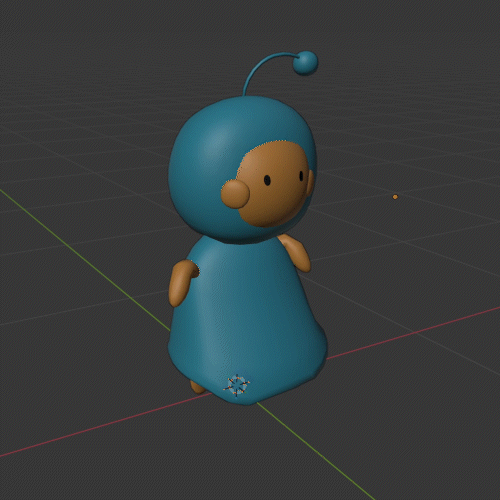Viewport: 500px width, 500px height.
Task: Select the ball at the antenna tip
Action: 305,63
